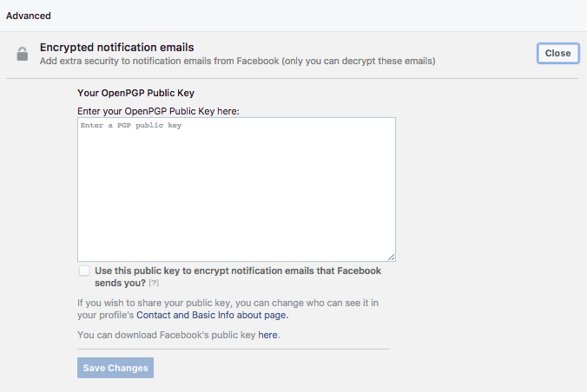Viewport: 587px width, 392px height.
Task: Click the 'You can download Facebook's public key' text
Action: (x=167, y=335)
